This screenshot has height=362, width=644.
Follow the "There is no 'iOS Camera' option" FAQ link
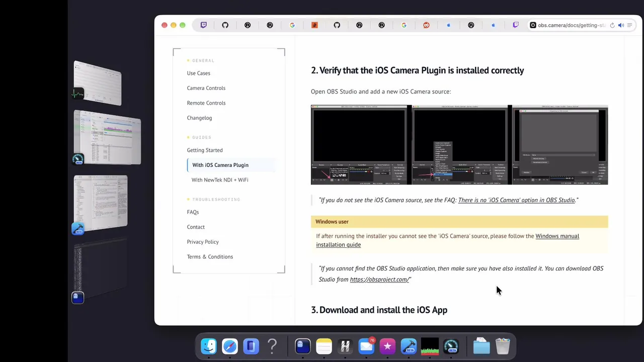coord(516,200)
